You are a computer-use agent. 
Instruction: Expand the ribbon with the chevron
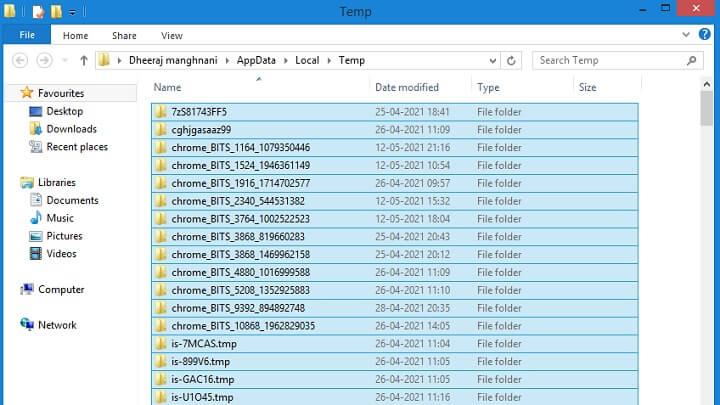tap(686, 34)
